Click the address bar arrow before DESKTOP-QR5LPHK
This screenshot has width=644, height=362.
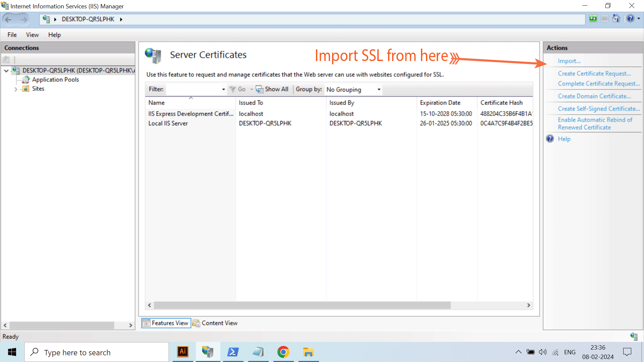click(x=55, y=19)
